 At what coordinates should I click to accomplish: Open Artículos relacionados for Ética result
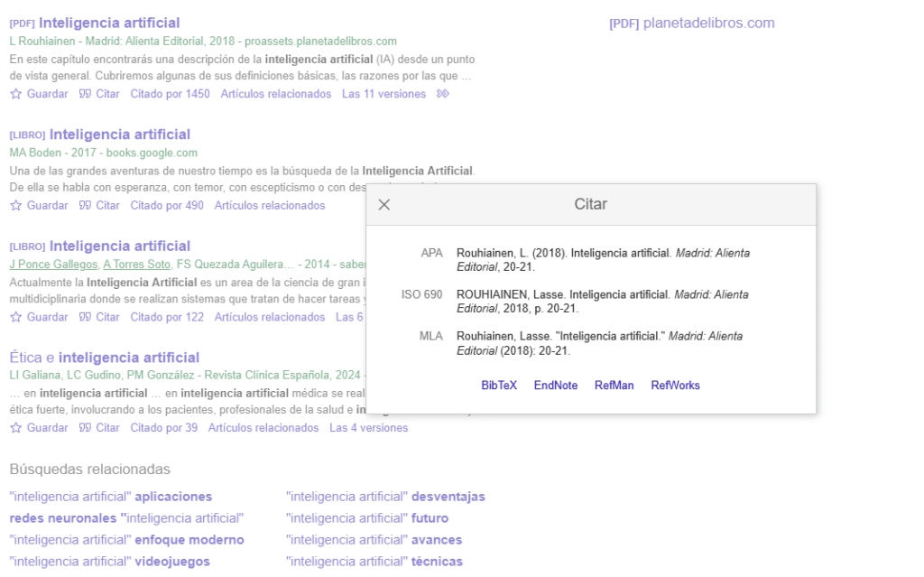click(263, 428)
